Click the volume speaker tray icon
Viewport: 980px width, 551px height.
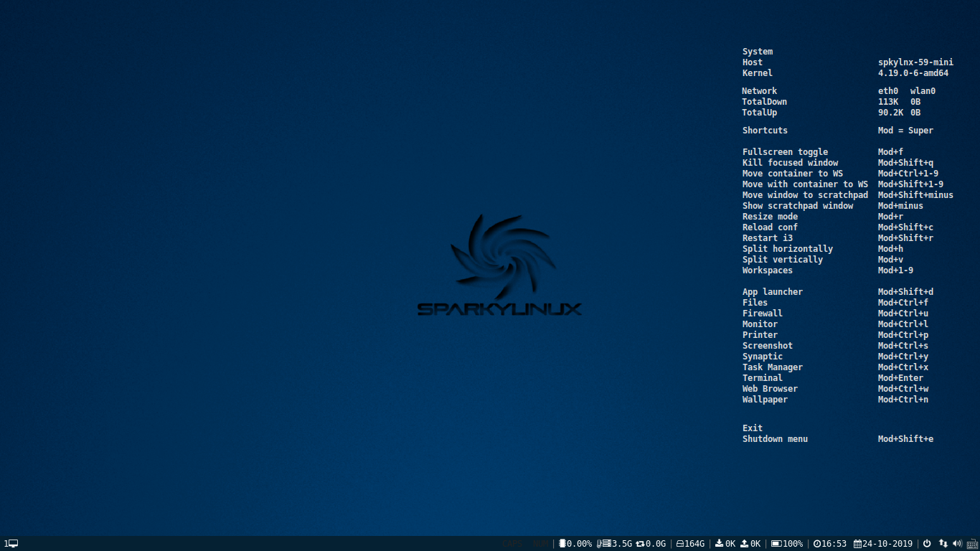(x=958, y=543)
